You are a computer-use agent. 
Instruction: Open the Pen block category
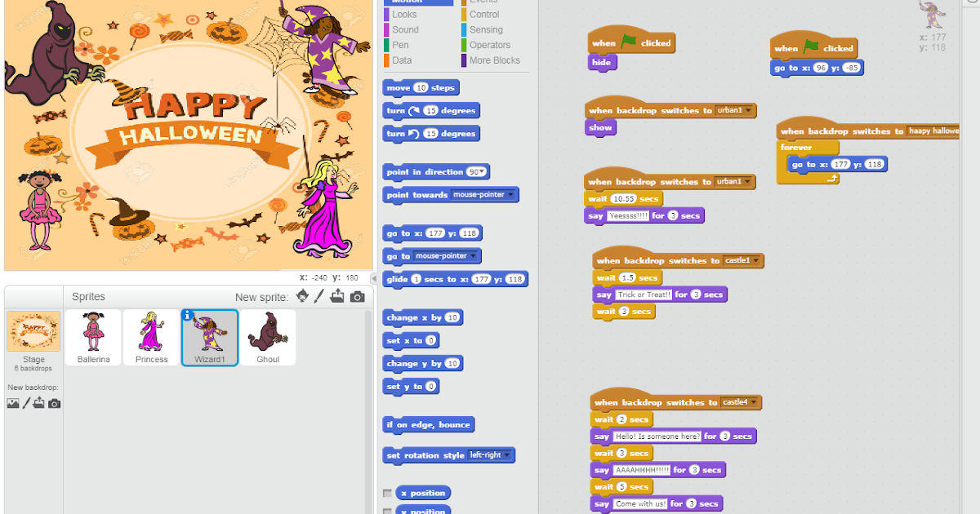400,45
